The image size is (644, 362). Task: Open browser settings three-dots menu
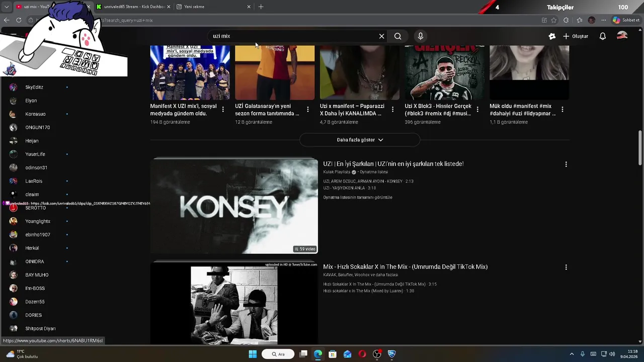click(x=604, y=20)
